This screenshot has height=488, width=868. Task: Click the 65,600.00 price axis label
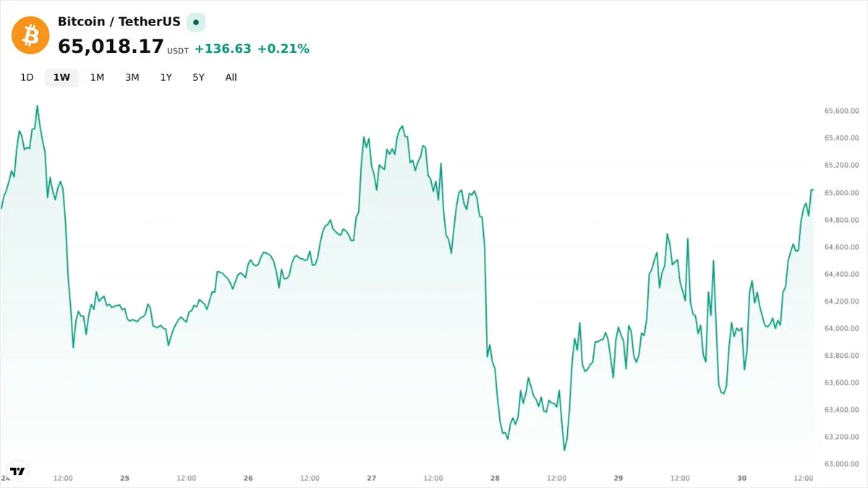point(841,111)
